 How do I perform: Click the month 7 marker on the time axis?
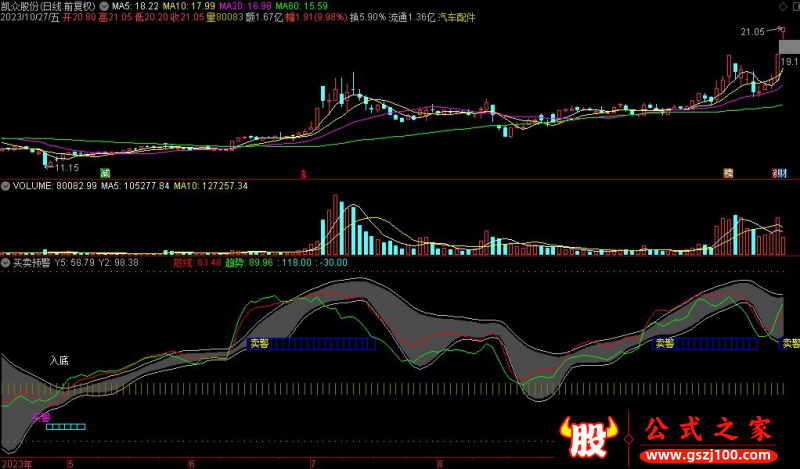point(313,464)
